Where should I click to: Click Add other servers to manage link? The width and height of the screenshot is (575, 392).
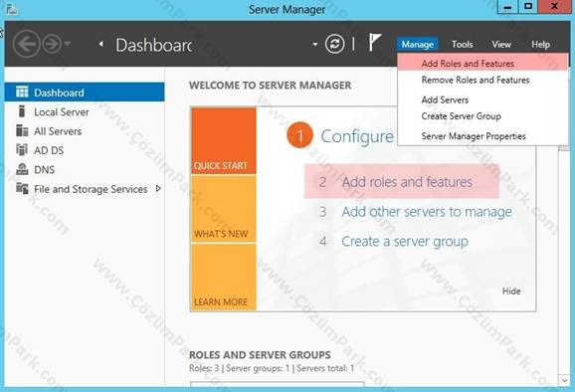[427, 212]
